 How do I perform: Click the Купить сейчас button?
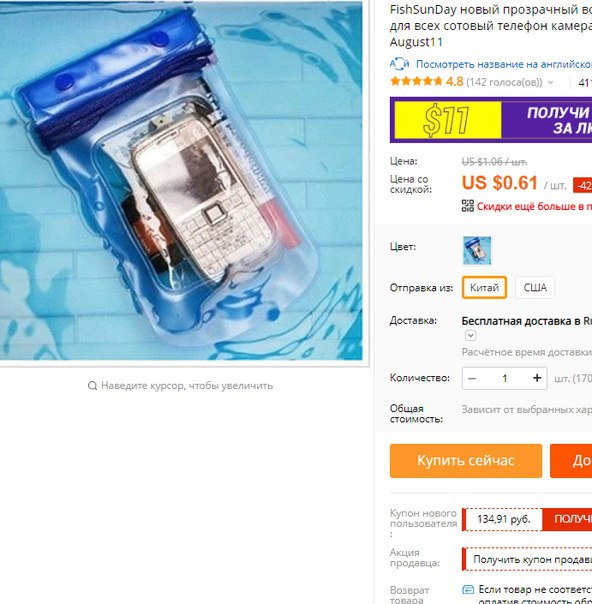click(x=466, y=461)
